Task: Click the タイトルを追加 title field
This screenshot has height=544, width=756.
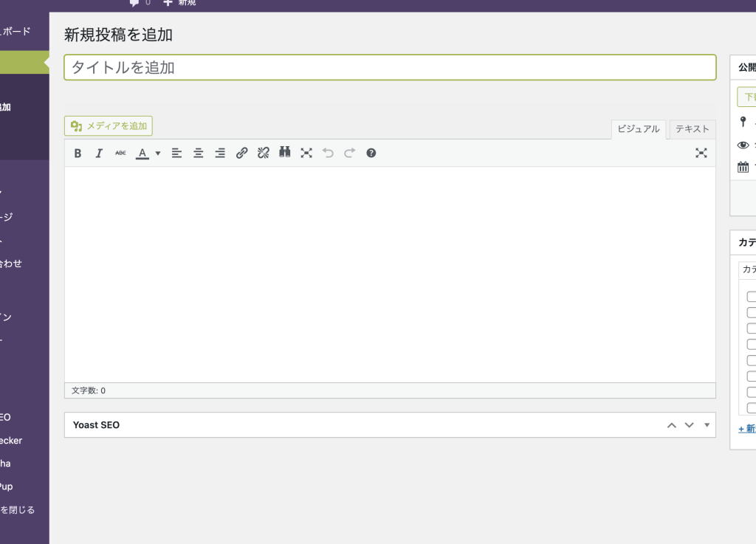Action: click(x=390, y=68)
